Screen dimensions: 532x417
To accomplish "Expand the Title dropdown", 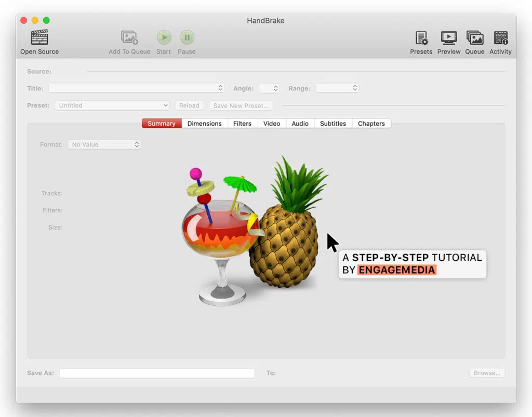I will coord(136,88).
